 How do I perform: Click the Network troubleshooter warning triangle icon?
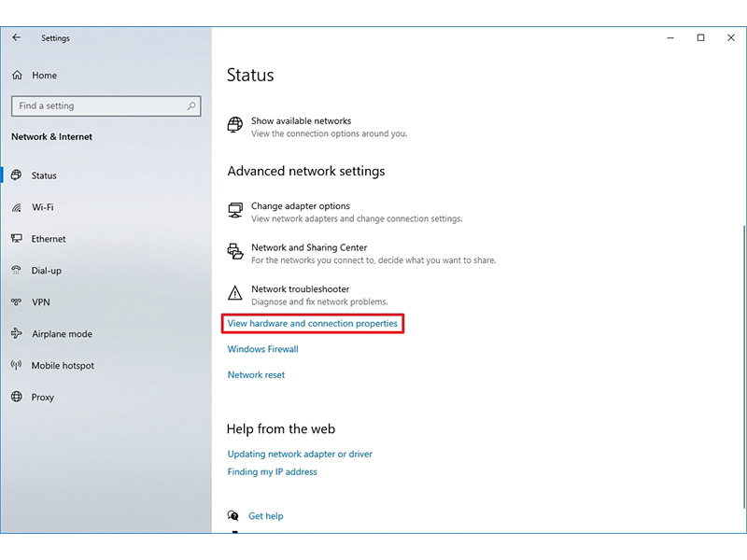coord(235,293)
